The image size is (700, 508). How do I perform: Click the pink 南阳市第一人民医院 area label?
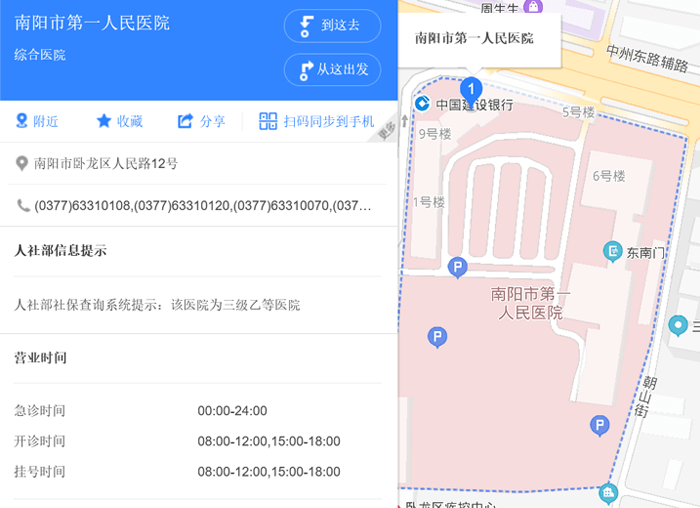(530, 303)
